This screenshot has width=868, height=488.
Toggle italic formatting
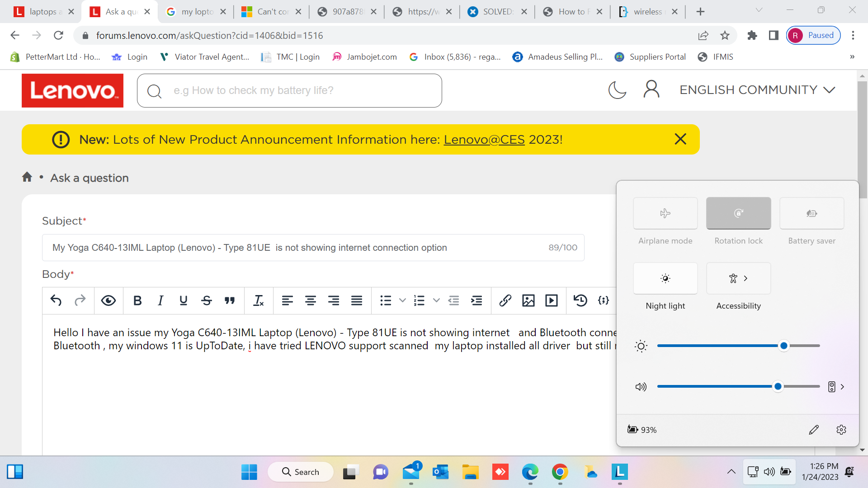point(160,300)
